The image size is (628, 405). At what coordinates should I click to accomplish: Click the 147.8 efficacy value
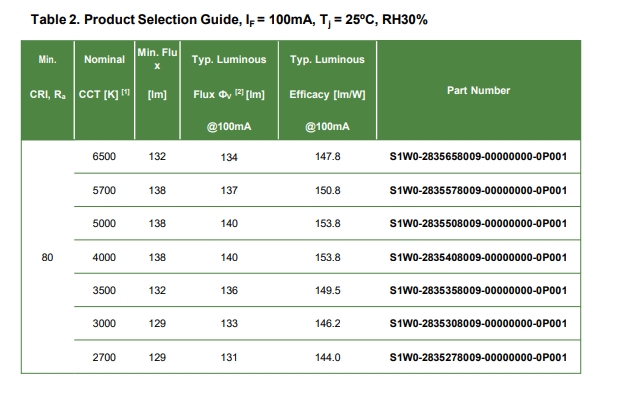pos(328,156)
